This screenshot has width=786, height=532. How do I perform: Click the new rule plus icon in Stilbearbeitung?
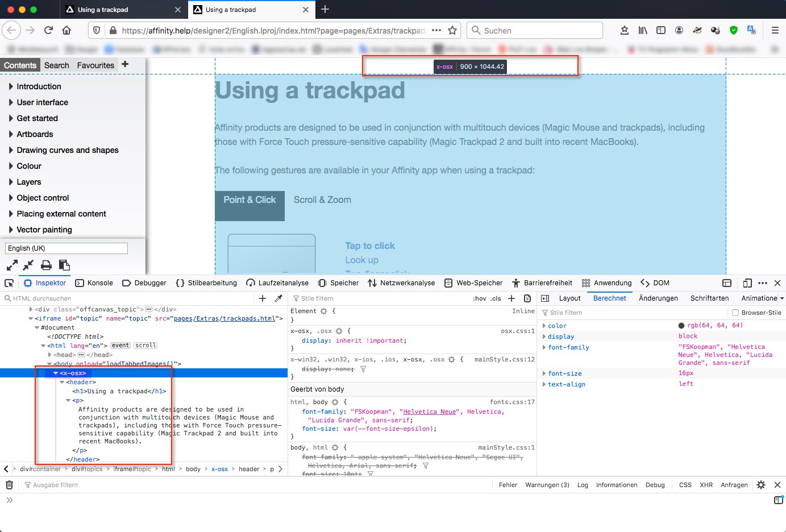pos(511,298)
